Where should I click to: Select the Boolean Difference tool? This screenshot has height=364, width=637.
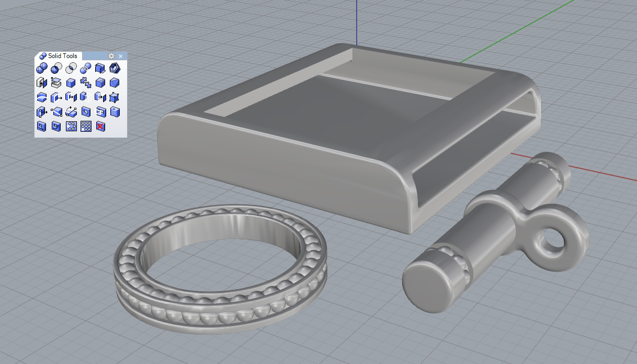56,68
